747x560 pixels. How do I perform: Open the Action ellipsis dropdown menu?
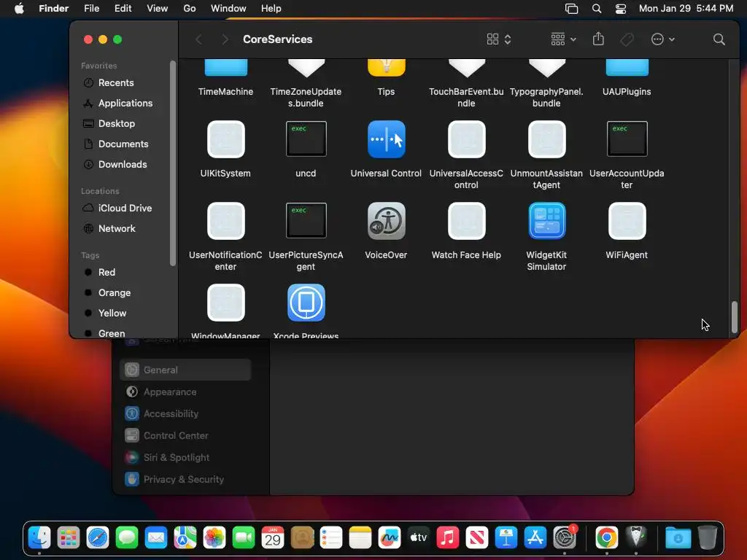tap(662, 39)
